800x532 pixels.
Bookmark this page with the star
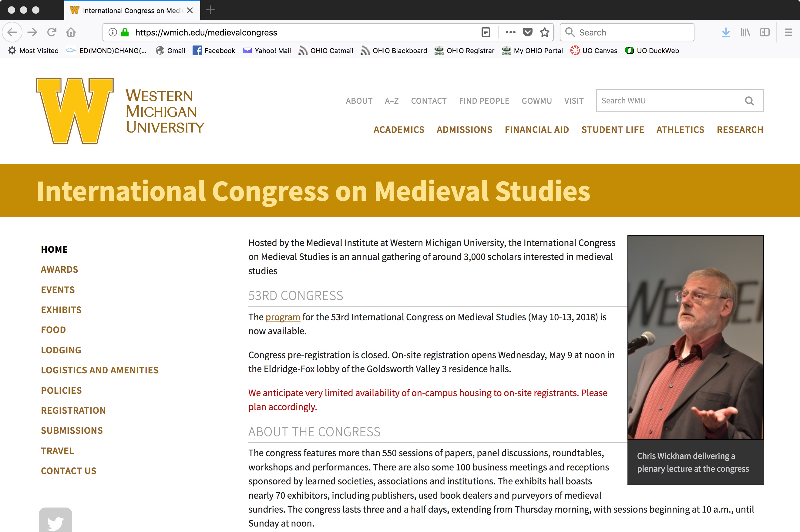click(x=545, y=32)
